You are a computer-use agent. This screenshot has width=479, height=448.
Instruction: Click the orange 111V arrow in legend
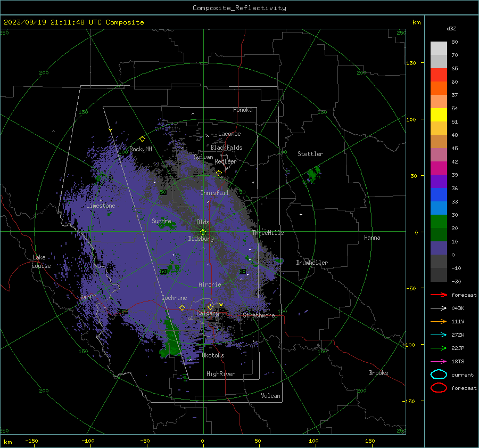(x=439, y=321)
